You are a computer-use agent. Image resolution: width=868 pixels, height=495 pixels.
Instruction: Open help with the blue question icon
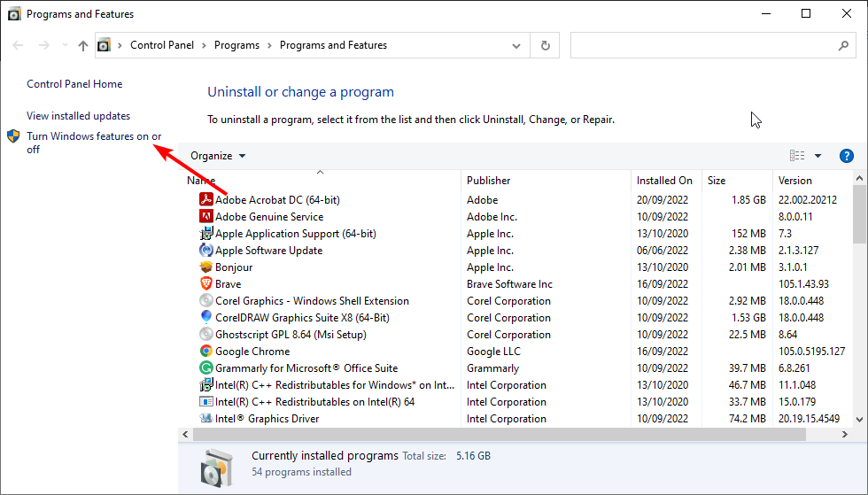click(x=846, y=156)
